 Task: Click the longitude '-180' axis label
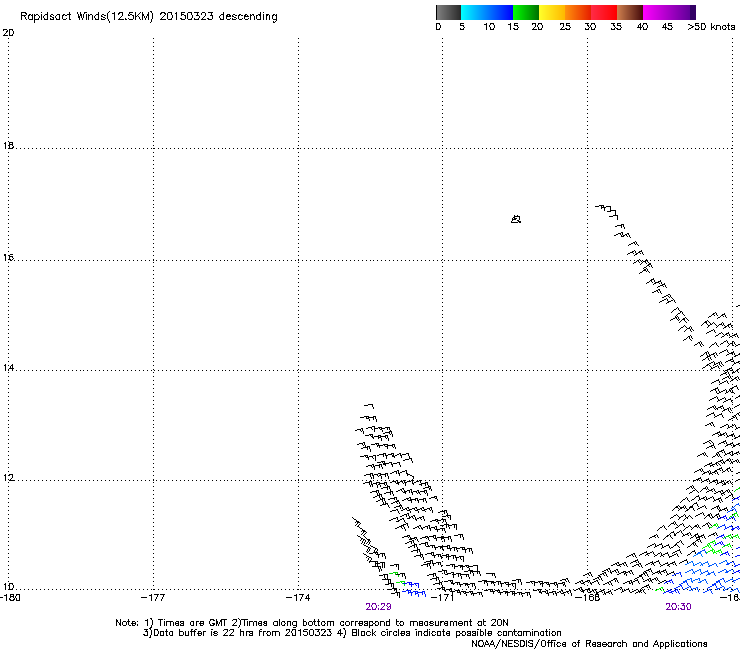tap(10, 597)
